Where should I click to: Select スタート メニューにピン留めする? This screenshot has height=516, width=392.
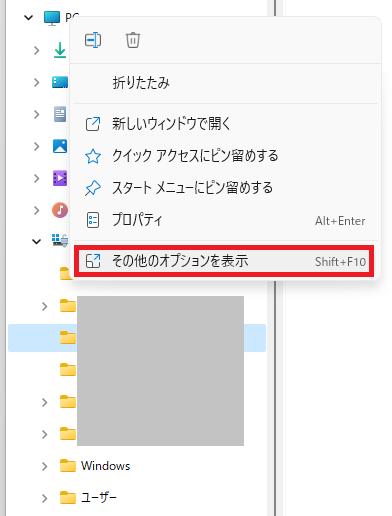[x=225, y=188]
